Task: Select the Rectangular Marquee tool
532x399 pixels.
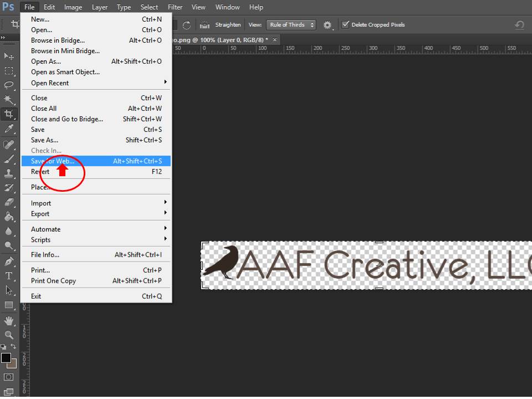Action: [9, 70]
